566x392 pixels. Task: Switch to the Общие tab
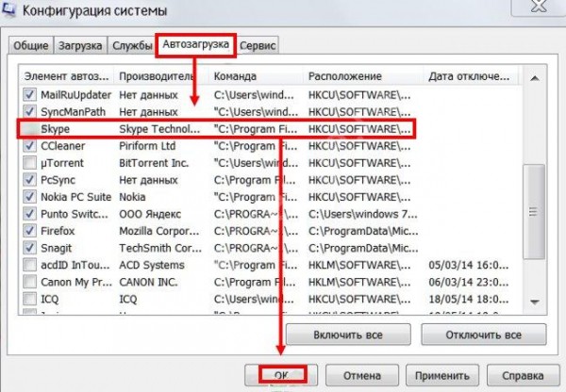(x=31, y=46)
